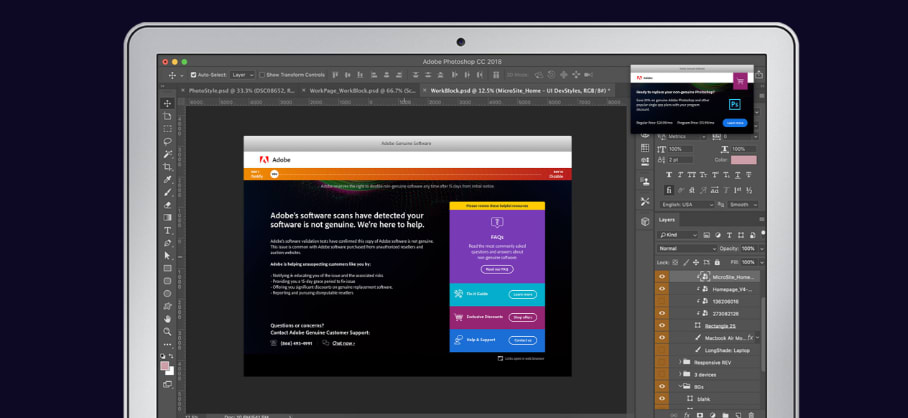Click the Character panel text color swatch
This screenshot has height=418, width=908.
pyautogui.click(x=744, y=160)
